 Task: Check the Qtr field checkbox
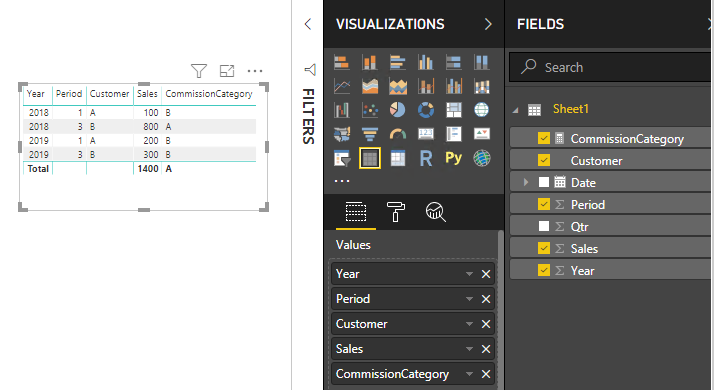point(544,226)
